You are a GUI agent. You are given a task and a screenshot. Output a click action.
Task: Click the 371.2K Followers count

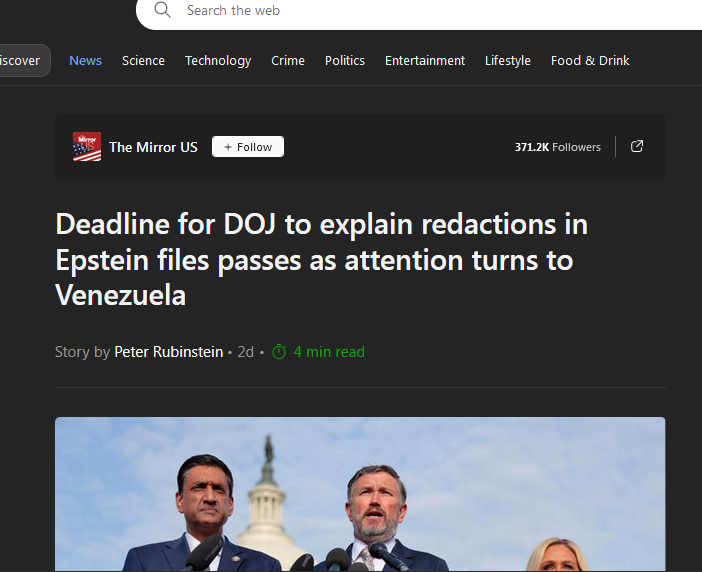pos(557,147)
